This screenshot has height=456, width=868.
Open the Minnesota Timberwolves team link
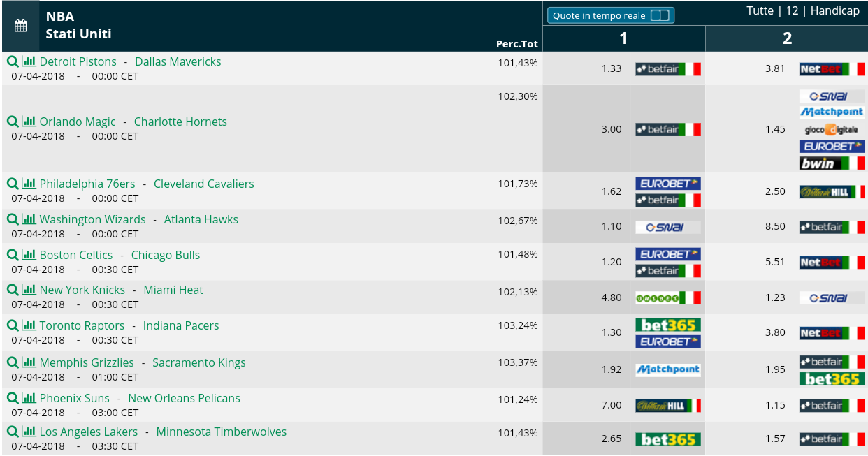222,432
